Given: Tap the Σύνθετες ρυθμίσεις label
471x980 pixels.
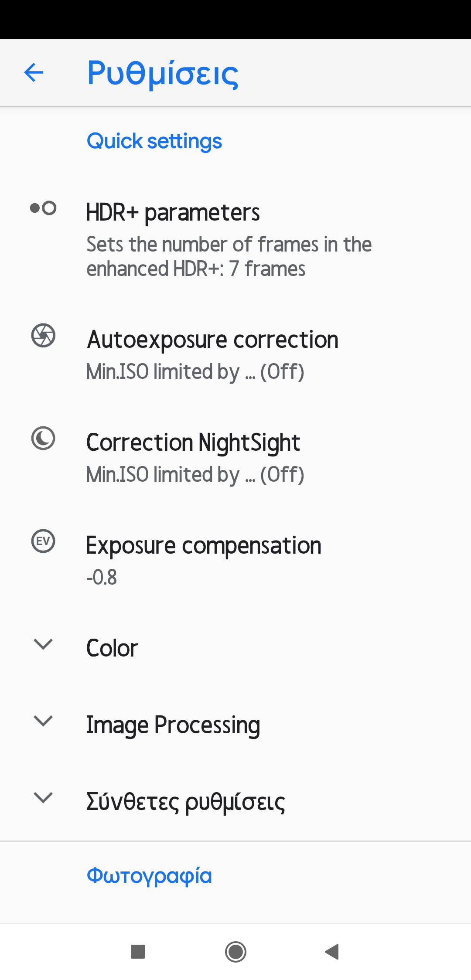Looking at the screenshot, I should tap(185, 802).
